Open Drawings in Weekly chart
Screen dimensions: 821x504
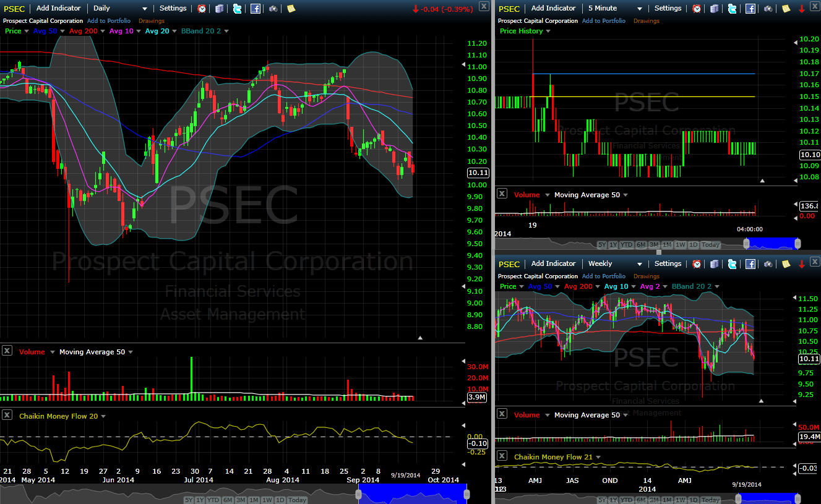coord(647,276)
